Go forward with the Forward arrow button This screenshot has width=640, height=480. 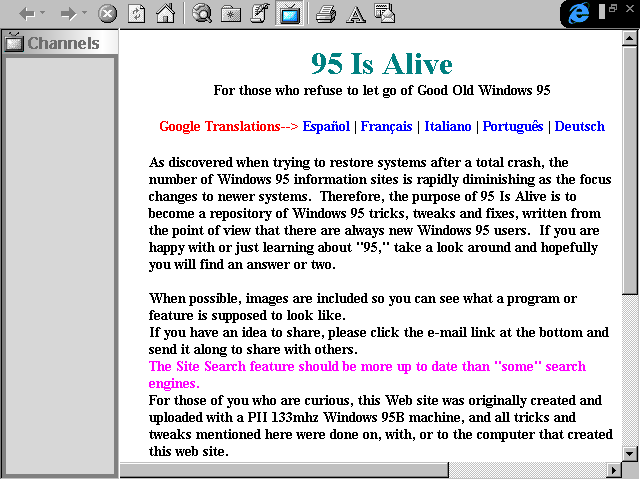68,14
